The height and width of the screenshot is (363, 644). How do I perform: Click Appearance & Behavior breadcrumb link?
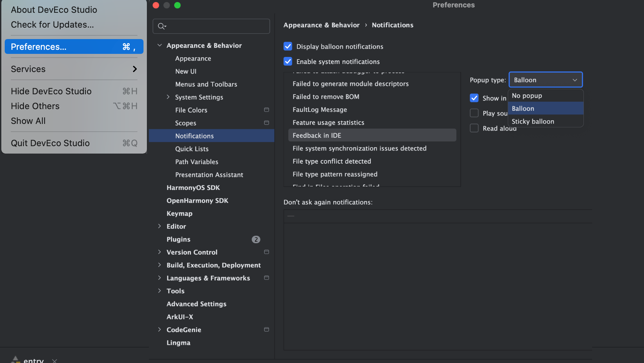[x=321, y=25]
